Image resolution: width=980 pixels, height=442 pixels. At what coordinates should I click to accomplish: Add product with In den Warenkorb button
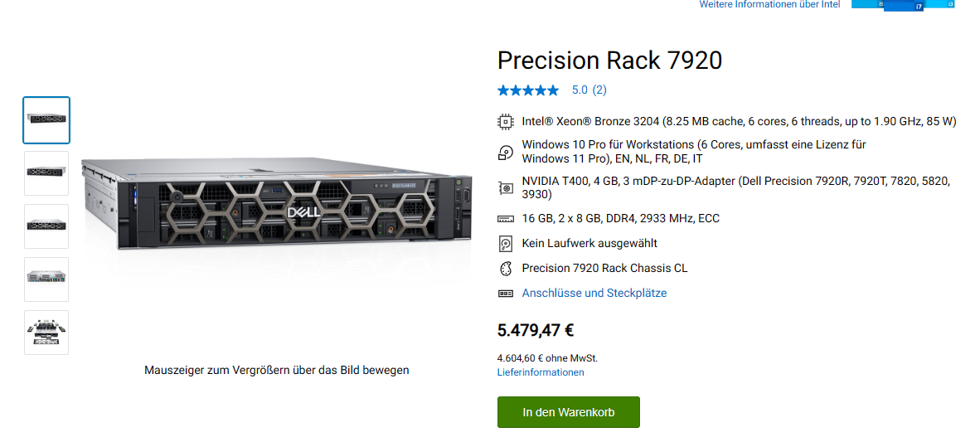tap(568, 412)
